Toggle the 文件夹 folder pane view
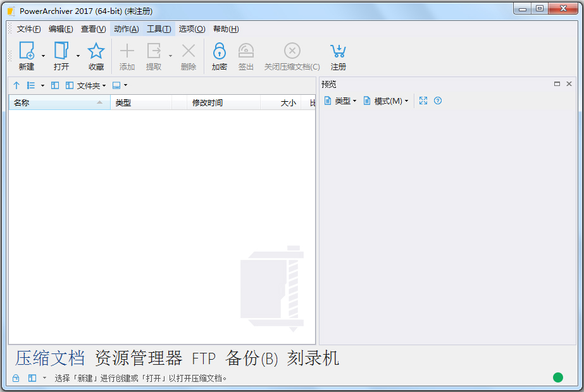This screenshot has width=584, height=392. [x=85, y=85]
